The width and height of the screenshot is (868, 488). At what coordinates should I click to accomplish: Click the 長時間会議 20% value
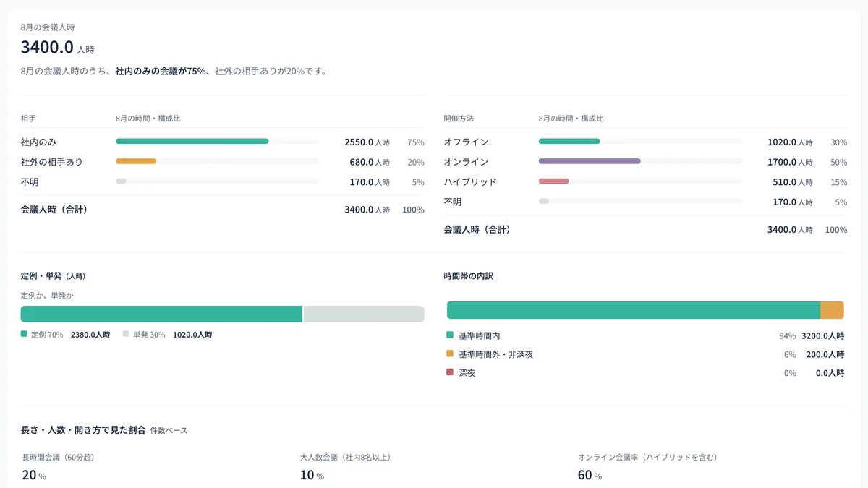tap(34, 475)
